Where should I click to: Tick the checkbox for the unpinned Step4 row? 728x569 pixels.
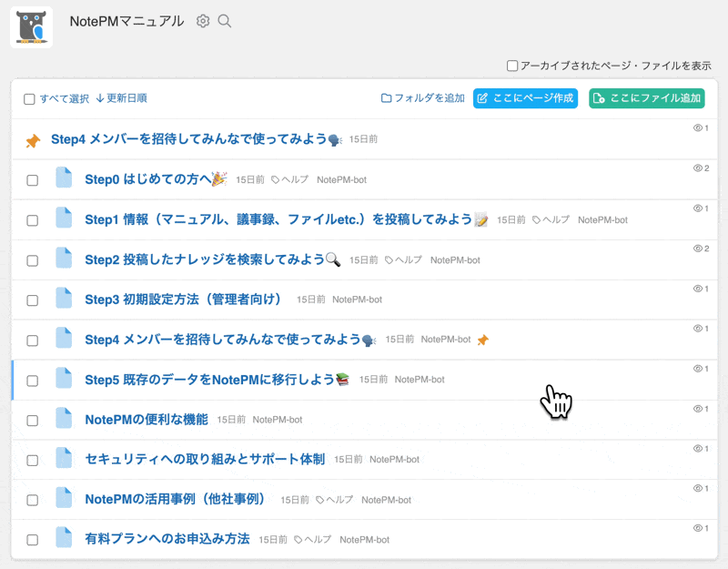pyautogui.click(x=33, y=340)
